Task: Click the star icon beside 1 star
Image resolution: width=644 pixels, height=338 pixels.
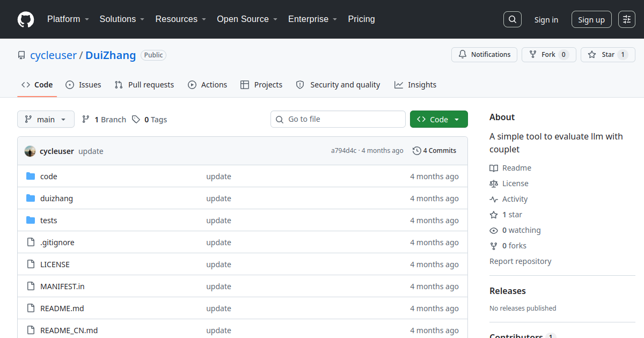Action: click(x=494, y=215)
